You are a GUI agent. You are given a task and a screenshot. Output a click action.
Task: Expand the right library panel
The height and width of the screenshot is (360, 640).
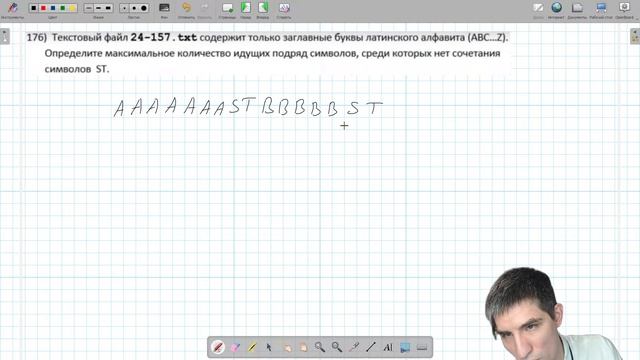(635, 36)
